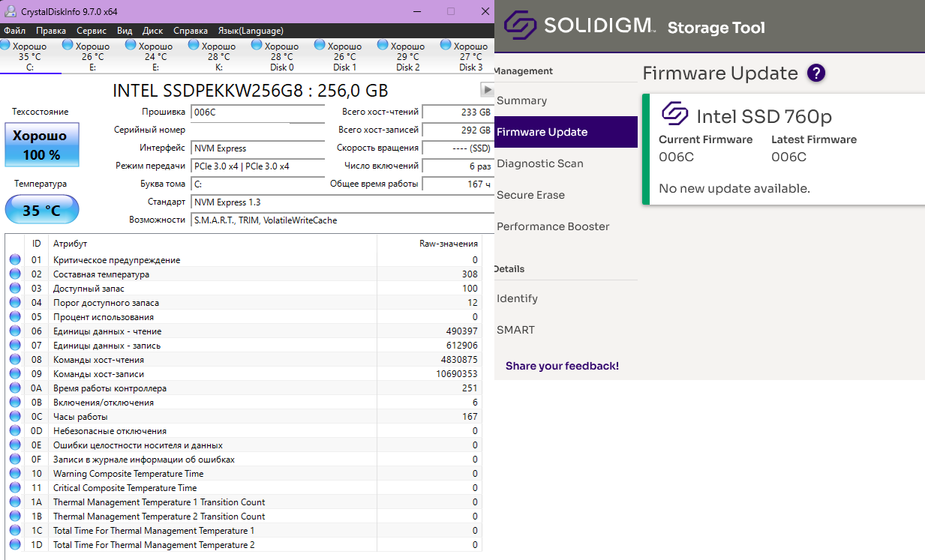Viewport: 925px width, 560px height.
Task: Click the Стандарт field NVM Express 1.3
Action: tap(342, 202)
